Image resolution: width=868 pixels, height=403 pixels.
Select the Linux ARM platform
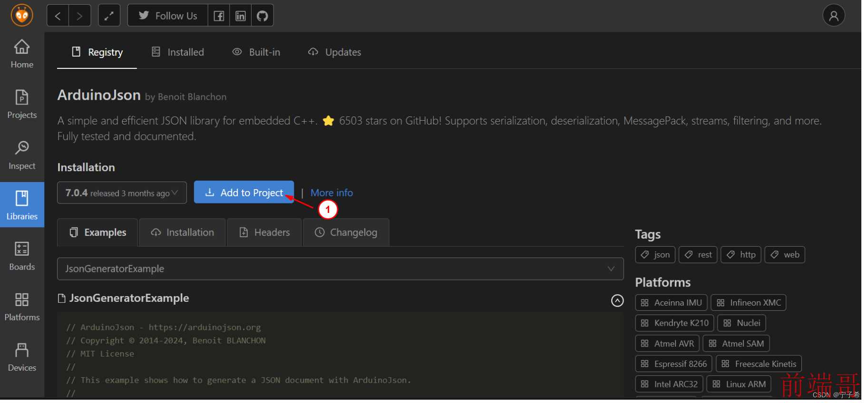[x=739, y=384]
